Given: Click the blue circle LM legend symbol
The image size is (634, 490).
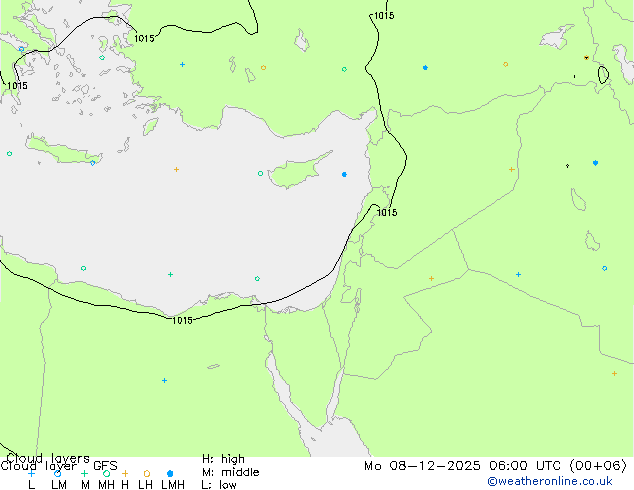Looking at the screenshot, I should (57, 473).
